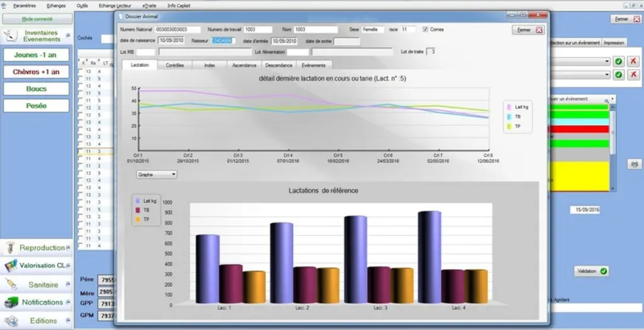This screenshot has width=644, height=330.
Task: Open the Outils menu
Action: pos(82,6)
